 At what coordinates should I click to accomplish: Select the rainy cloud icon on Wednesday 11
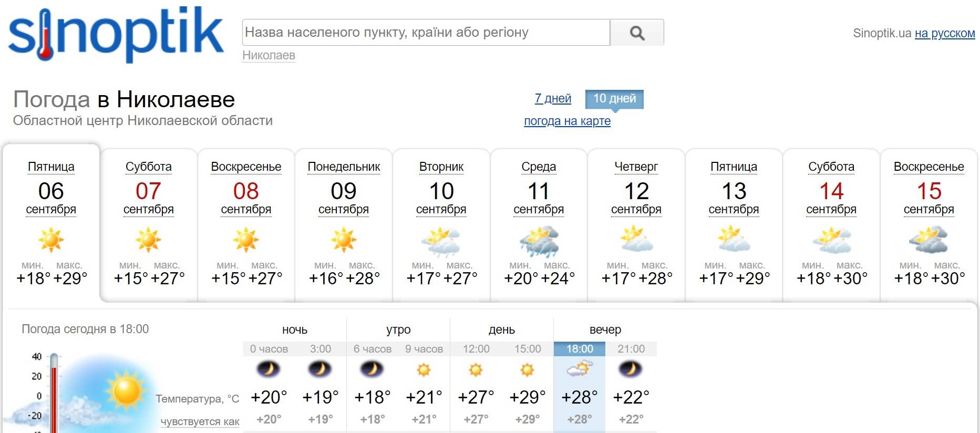539,241
